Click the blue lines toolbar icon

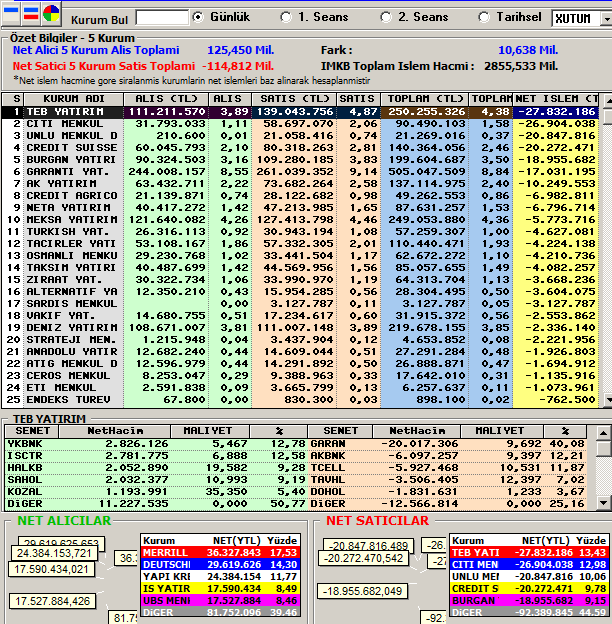tap(11, 13)
